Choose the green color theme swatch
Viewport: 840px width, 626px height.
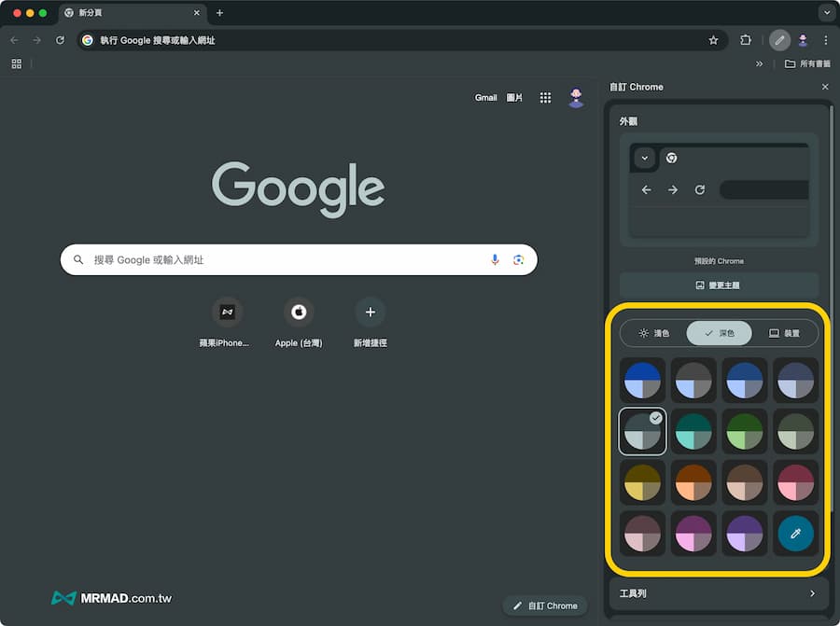[x=745, y=431]
